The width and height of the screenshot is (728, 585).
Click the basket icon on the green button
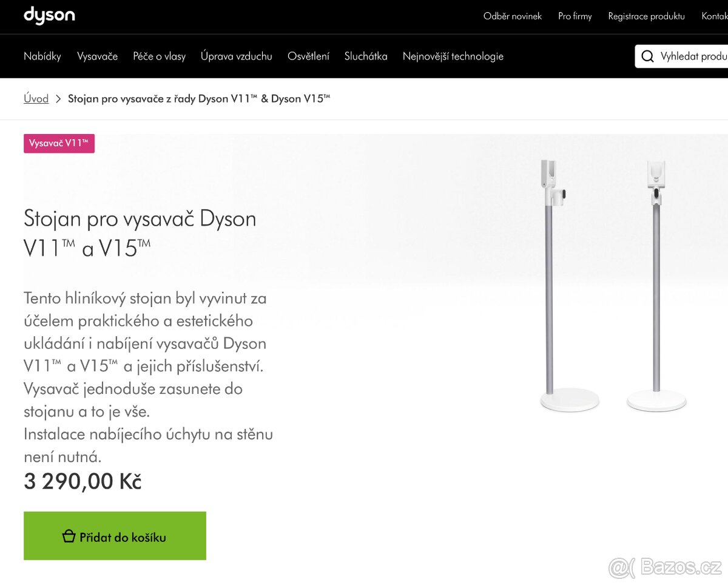pyautogui.click(x=68, y=536)
